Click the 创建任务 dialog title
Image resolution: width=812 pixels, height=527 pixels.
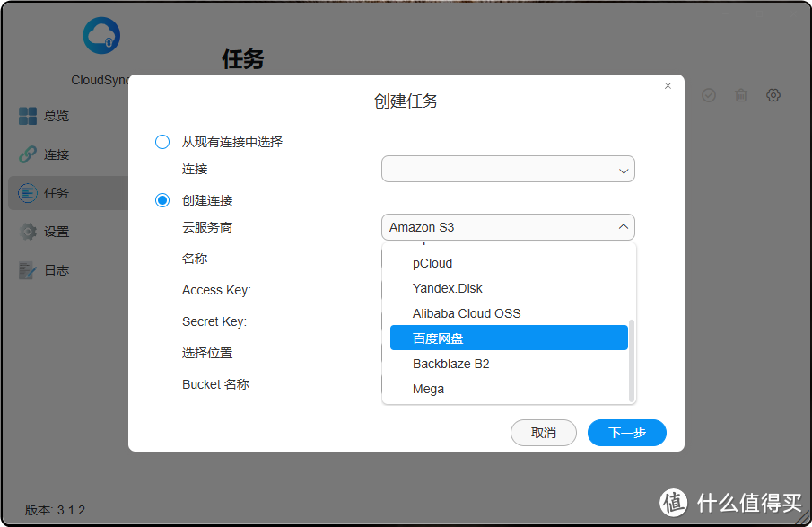click(x=406, y=101)
